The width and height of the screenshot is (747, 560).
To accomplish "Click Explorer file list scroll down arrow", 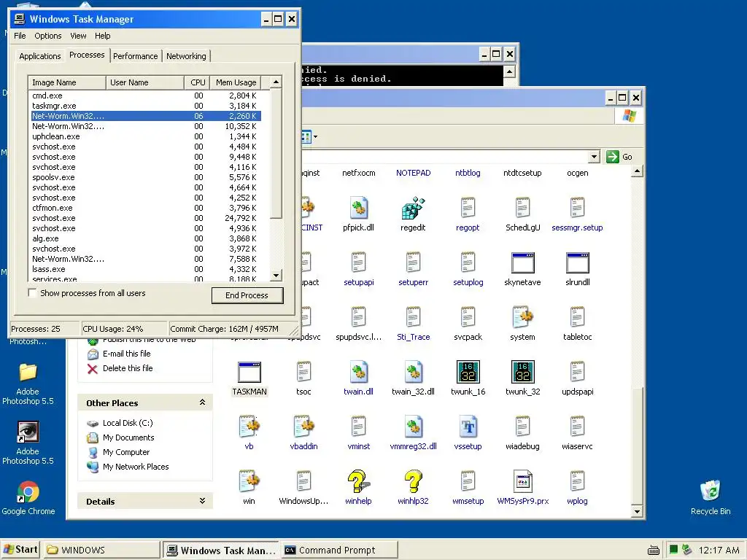I will click(637, 511).
